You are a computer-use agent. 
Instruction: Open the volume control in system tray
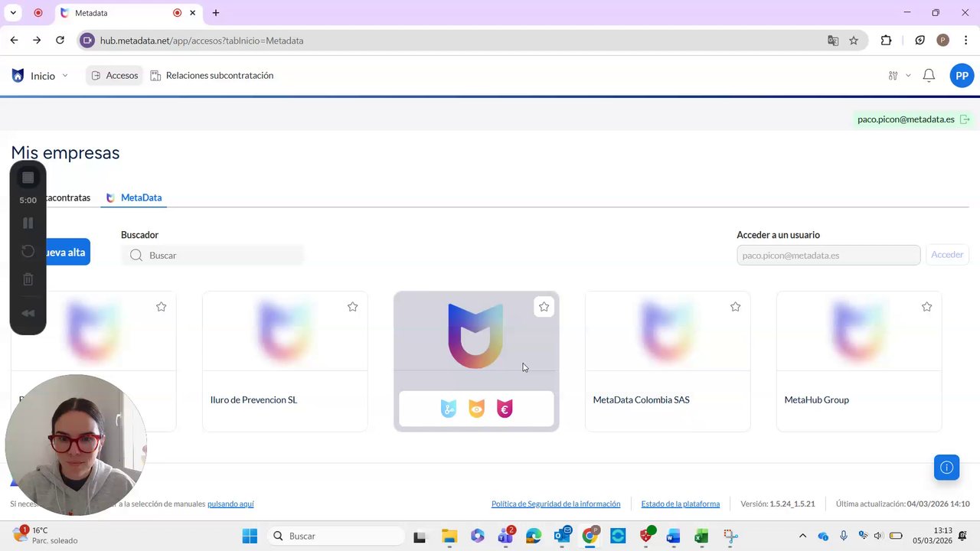(x=878, y=536)
